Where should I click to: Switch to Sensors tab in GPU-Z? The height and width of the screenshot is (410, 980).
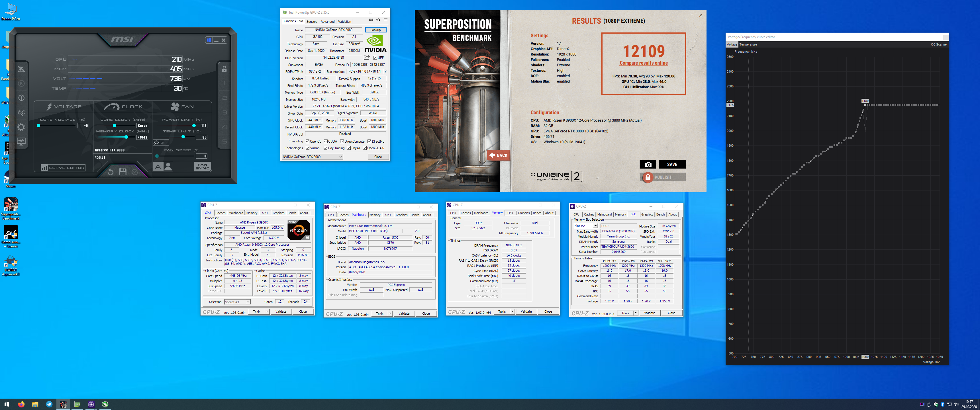[x=312, y=22]
